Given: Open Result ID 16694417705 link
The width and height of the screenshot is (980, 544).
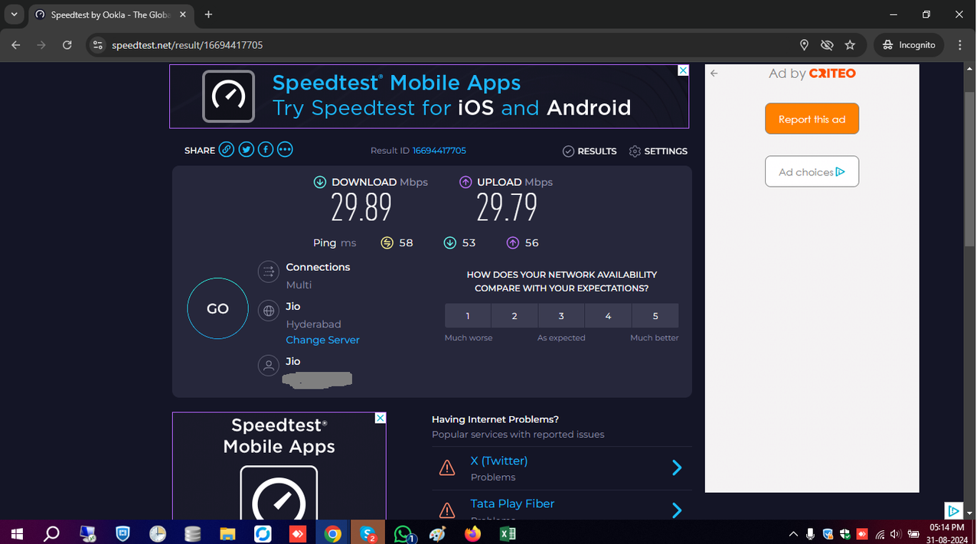Looking at the screenshot, I should (x=439, y=151).
